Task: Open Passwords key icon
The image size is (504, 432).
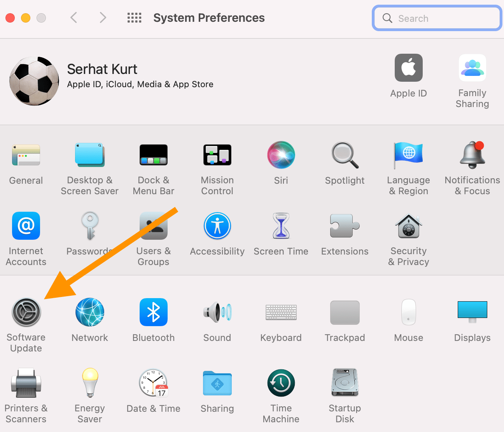Action: pyautogui.click(x=90, y=226)
